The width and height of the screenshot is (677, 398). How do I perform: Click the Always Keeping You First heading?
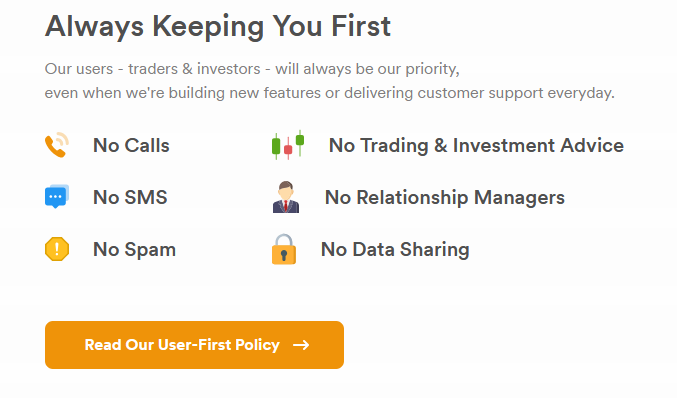pyautogui.click(x=218, y=27)
